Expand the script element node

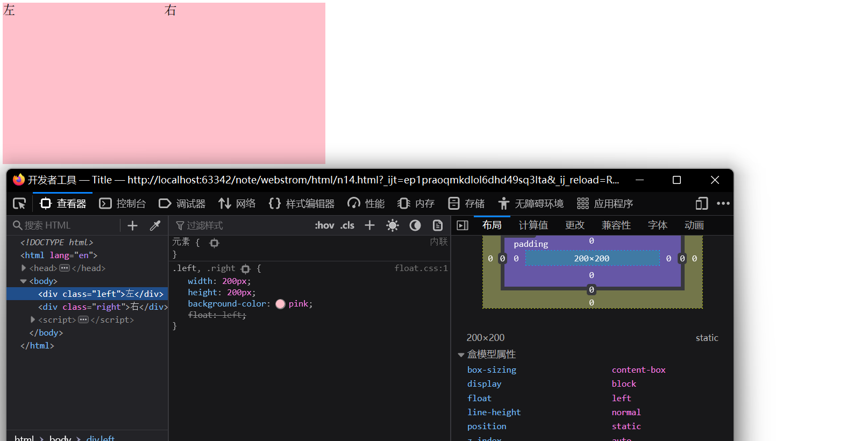[x=33, y=319]
